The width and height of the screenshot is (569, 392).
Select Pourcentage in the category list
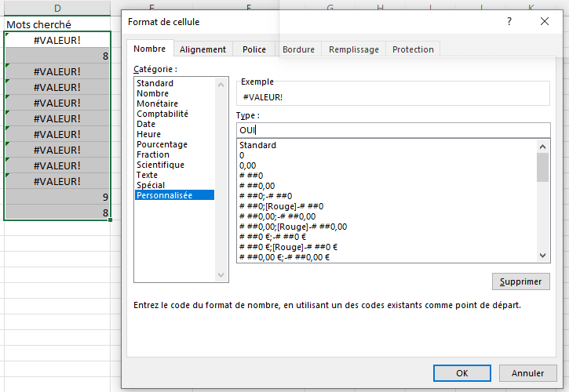(162, 144)
